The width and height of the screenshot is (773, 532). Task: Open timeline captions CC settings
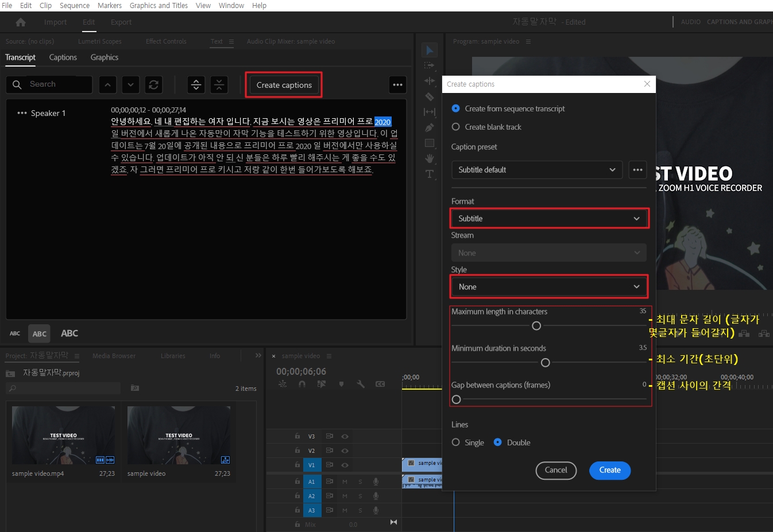(380, 384)
